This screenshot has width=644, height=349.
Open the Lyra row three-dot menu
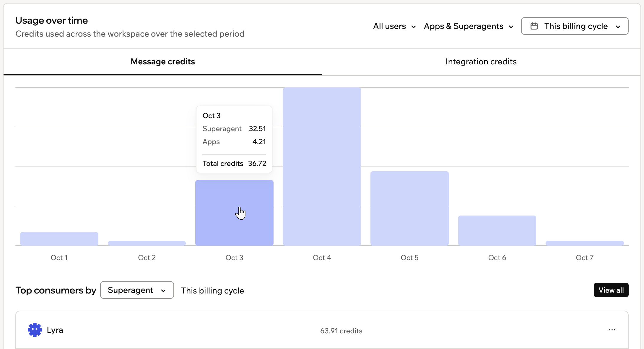[612, 330]
